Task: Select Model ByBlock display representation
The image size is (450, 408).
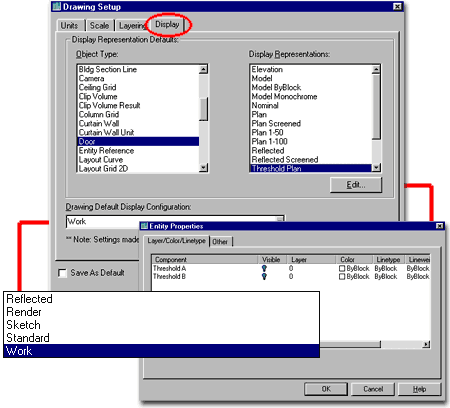Action: tap(311, 87)
